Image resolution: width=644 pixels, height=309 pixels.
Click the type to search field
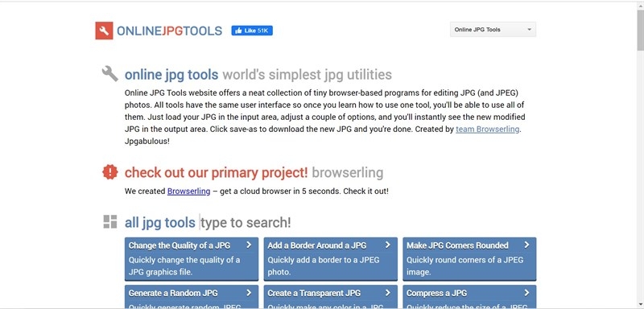click(x=246, y=222)
